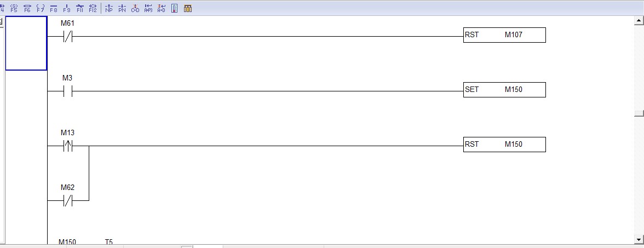The image size is (644, 248).
Task: Click the vertical scrollbar down arrow
Action: point(639,239)
